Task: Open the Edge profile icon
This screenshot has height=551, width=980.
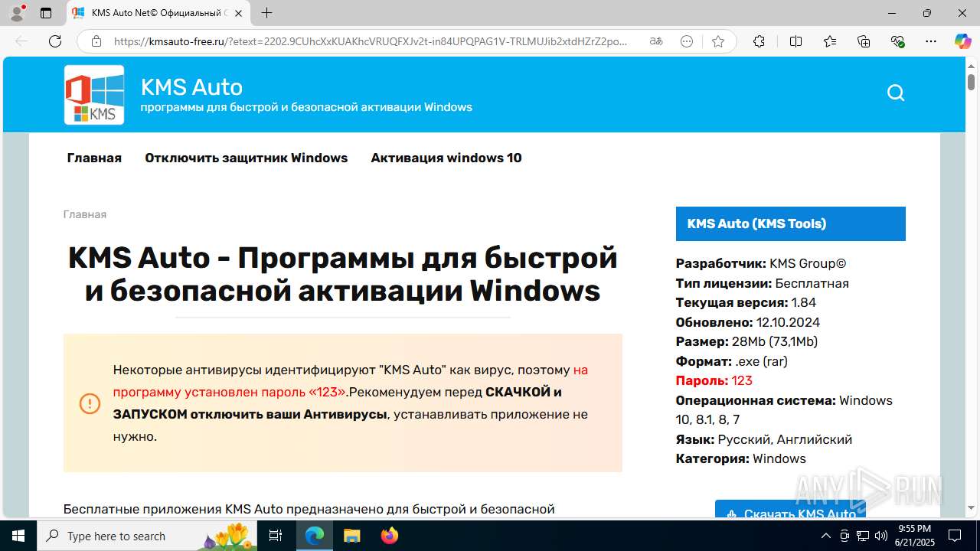Action: [17, 13]
